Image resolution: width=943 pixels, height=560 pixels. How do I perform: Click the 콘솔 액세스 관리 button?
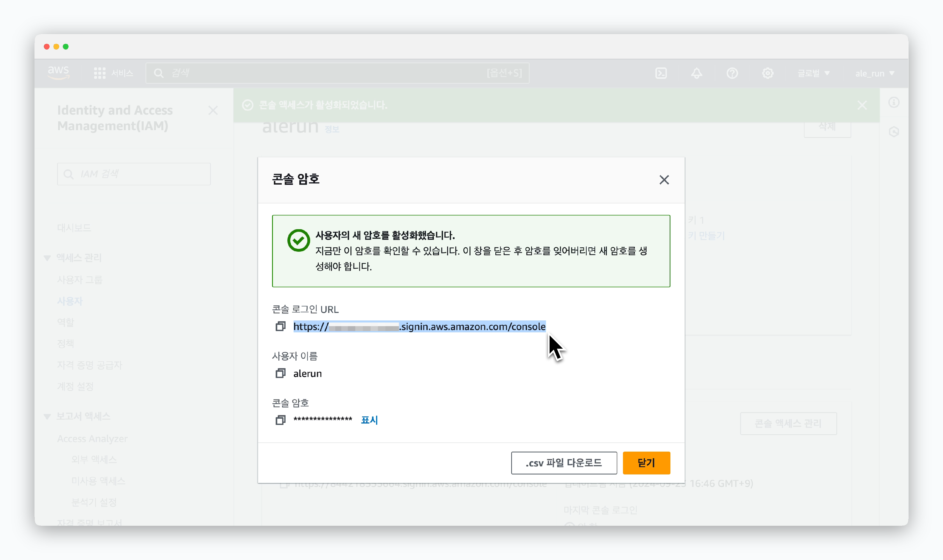pyautogui.click(x=788, y=423)
